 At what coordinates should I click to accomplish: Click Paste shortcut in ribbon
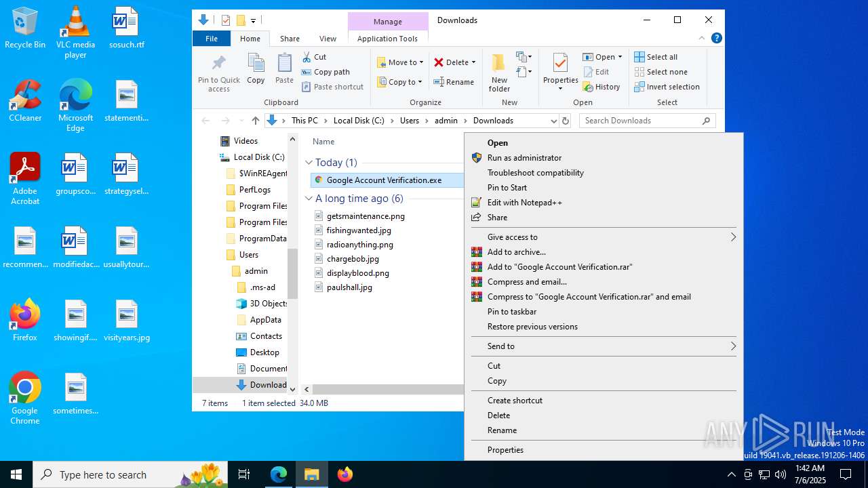click(x=333, y=87)
